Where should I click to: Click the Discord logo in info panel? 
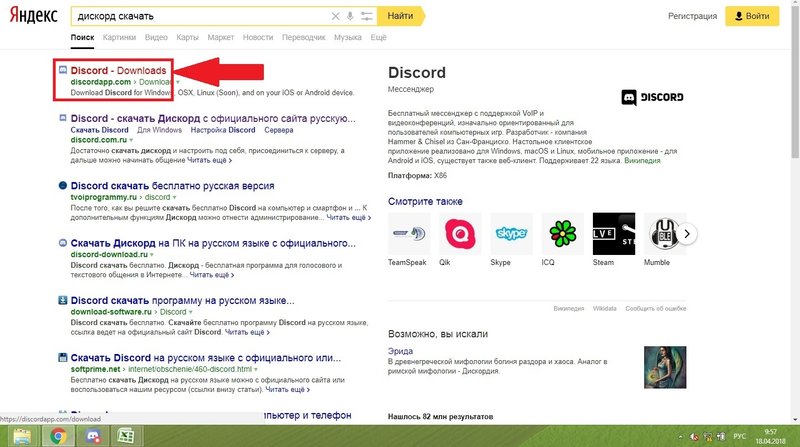(653, 97)
